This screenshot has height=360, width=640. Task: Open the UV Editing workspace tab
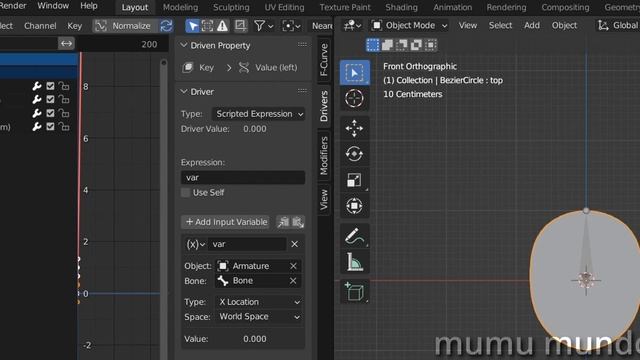point(284,7)
